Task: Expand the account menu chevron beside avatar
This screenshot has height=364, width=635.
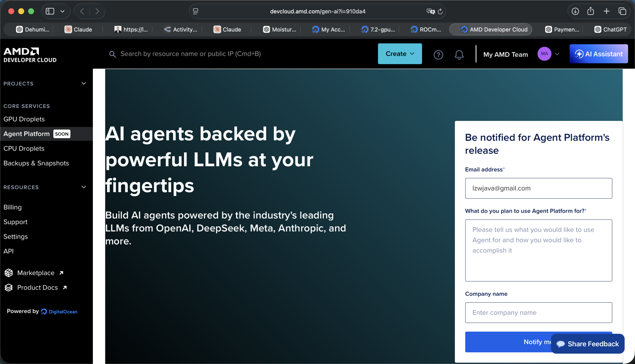Action: click(557, 54)
